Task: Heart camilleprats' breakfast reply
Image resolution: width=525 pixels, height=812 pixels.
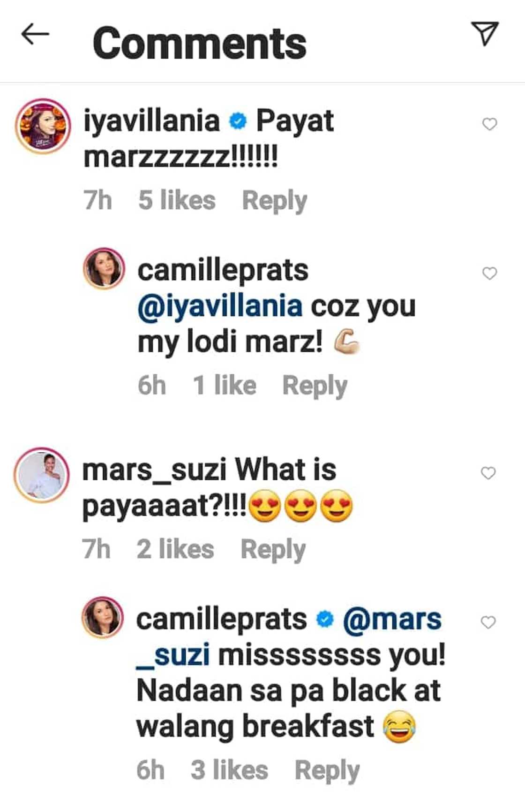Action: click(488, 622)
